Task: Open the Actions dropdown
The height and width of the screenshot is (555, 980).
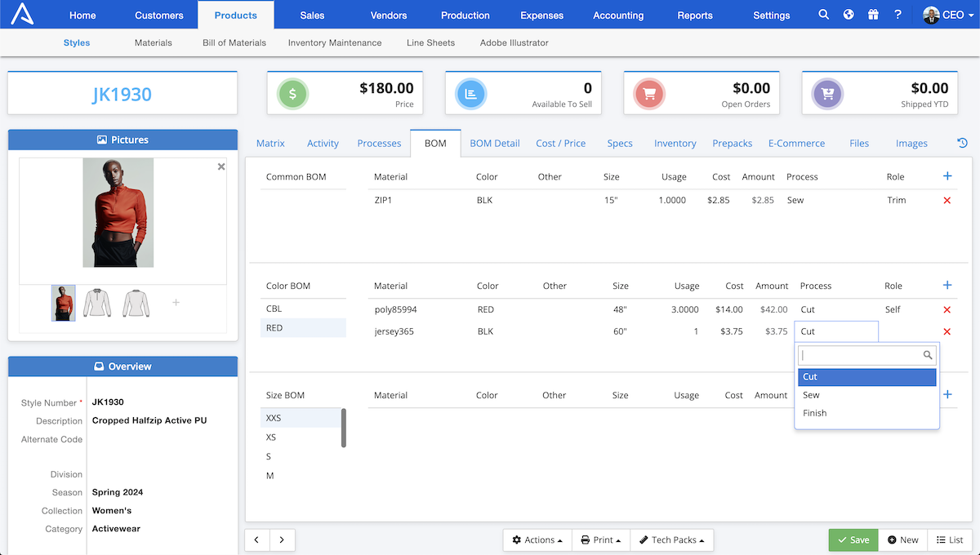Action: (537, 539)
